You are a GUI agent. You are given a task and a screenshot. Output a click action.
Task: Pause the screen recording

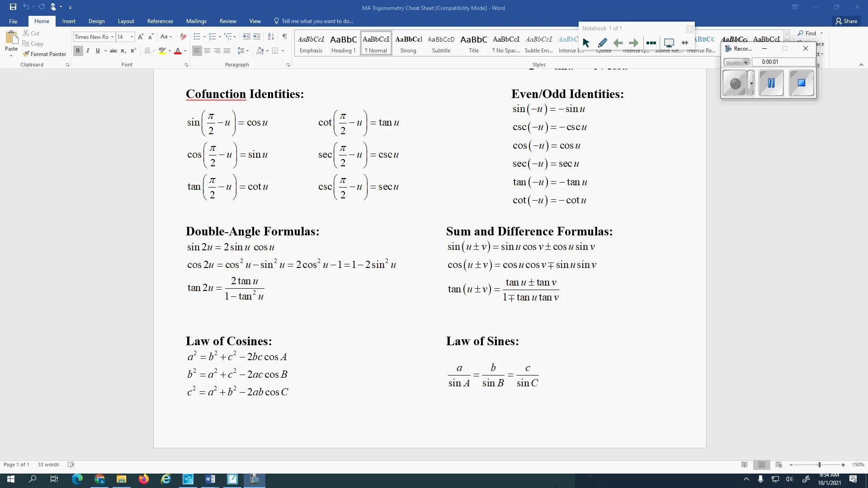[x=771, y=83]
